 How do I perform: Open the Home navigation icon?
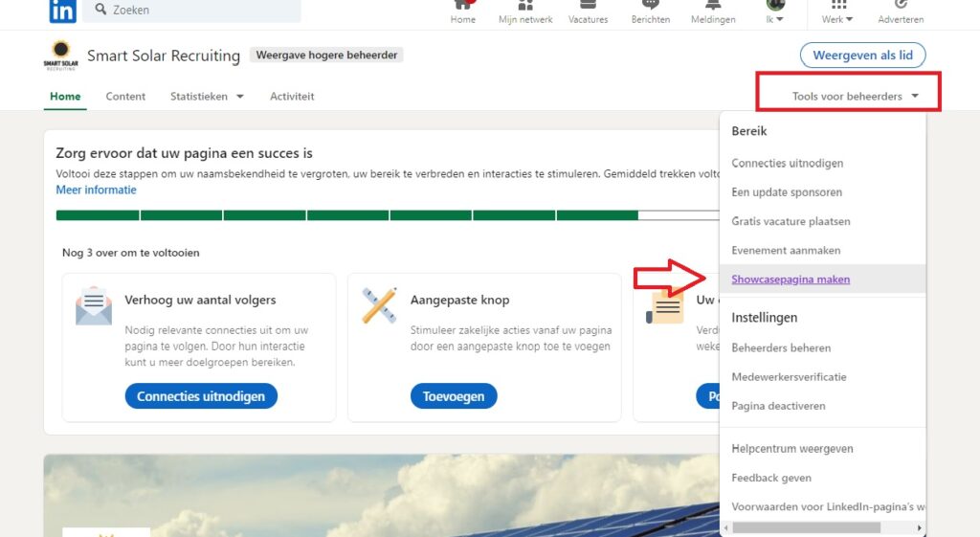pos(463,6)
